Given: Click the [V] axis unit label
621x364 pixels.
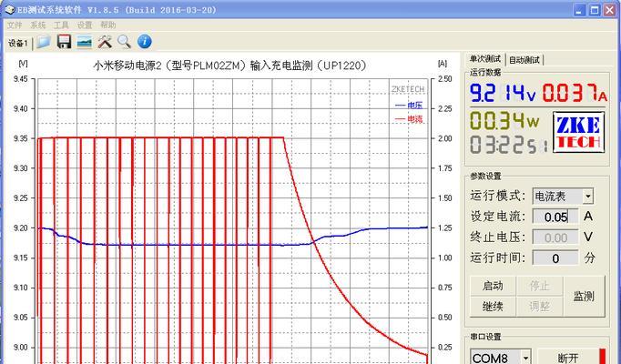Looking at the screenshot, I should pos(23,64).
